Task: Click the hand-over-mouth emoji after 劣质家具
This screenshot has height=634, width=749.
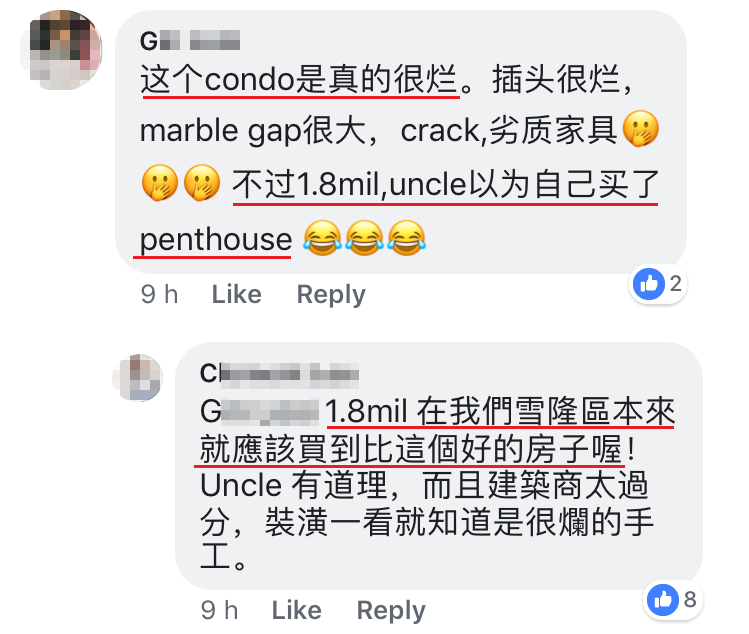Action: pyautogui.click(x=641, y=129)
